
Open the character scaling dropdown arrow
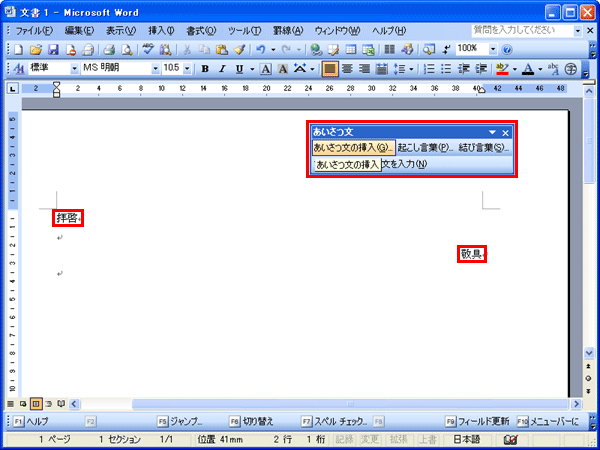(312, 69)
